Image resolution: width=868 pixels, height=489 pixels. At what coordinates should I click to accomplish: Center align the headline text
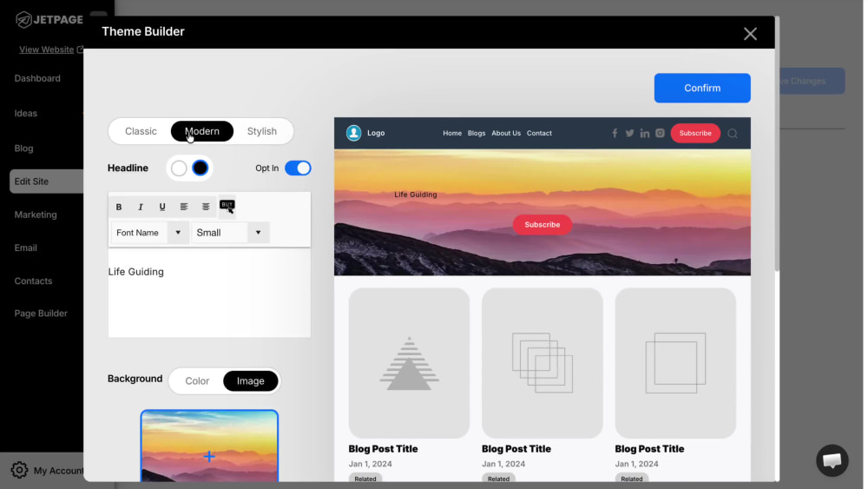[206, 207]
